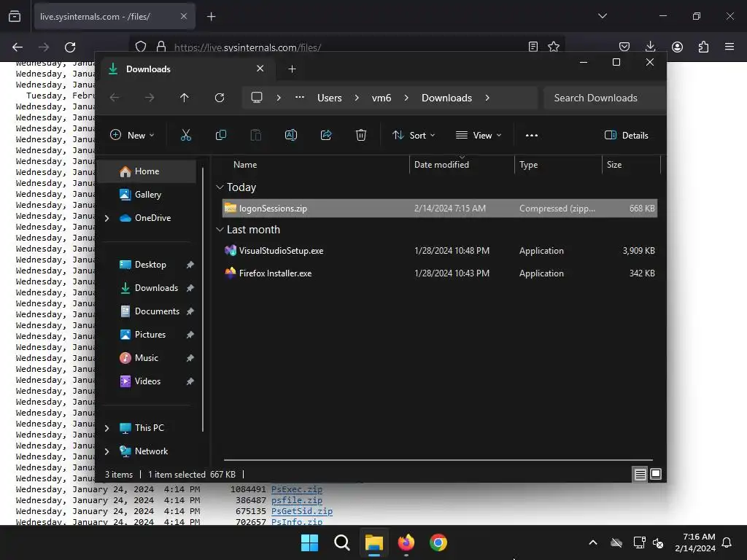Screen dimensions: 747x560
Task: Click vm6 in the breadcrumb path
Action: [381, 98]
